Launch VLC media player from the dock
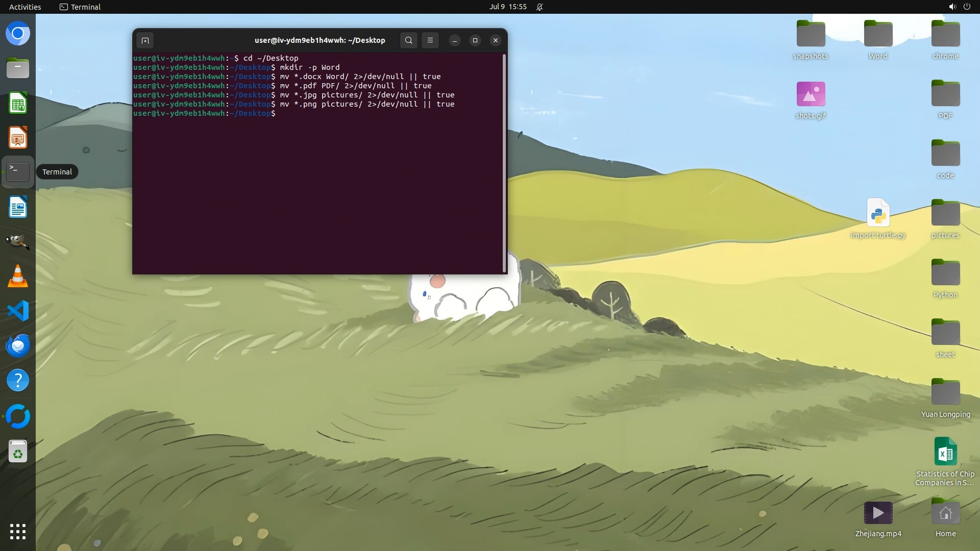The image size is (980, 551). click(18, 277)
